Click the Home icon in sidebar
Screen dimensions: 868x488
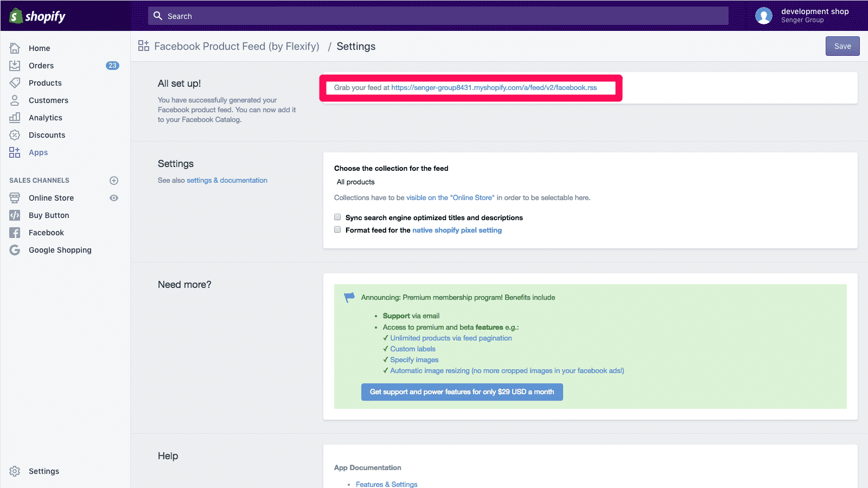15,48
